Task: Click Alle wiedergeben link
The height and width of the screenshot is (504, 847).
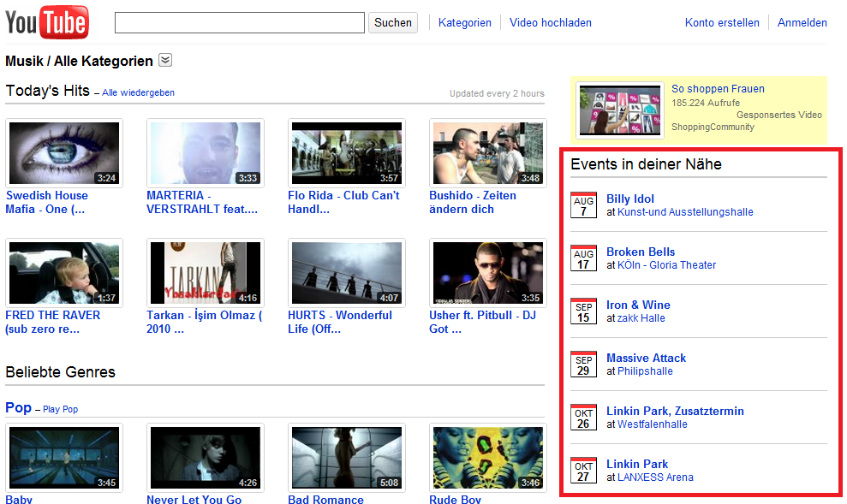Action: 138,92
